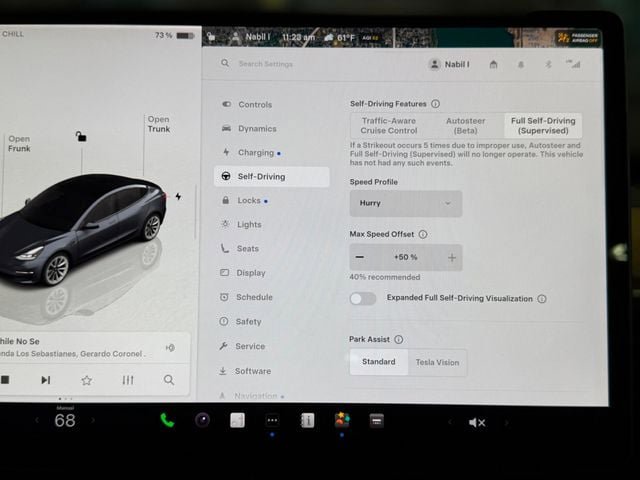Select the Self-Driving menu item
The image size is (640, 480).
tap(271, 176)
